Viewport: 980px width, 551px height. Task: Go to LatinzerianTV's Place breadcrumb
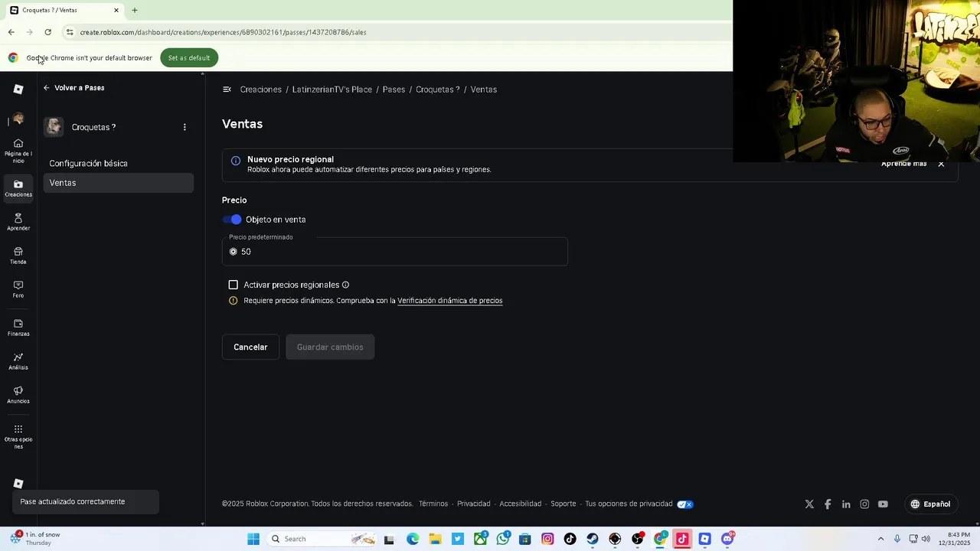[x=332, y=90]
